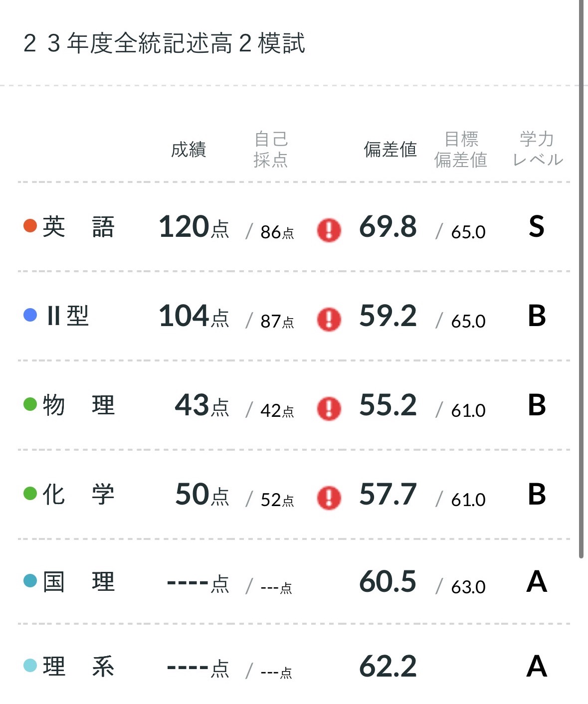Click the red warning icon in 英語 row
The width and height of the screenshot is (588, 704).
pyautogui.click(x=329, y=230)
